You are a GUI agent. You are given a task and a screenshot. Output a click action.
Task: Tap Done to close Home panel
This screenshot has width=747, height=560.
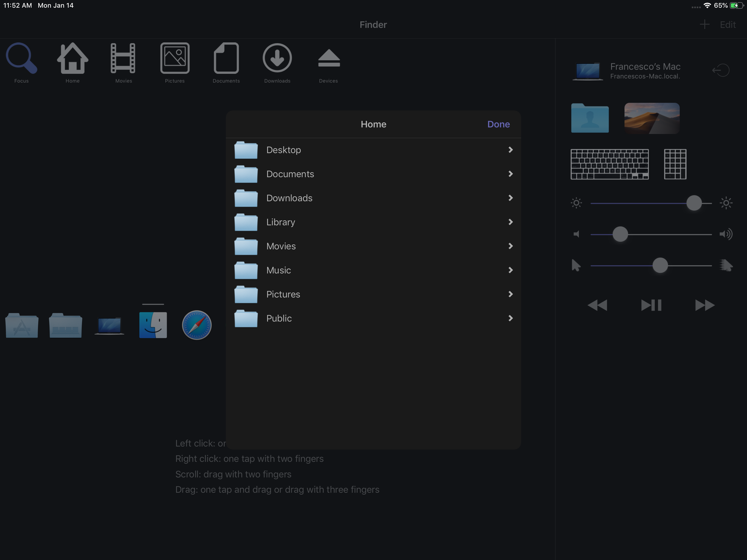pos(498,124)
